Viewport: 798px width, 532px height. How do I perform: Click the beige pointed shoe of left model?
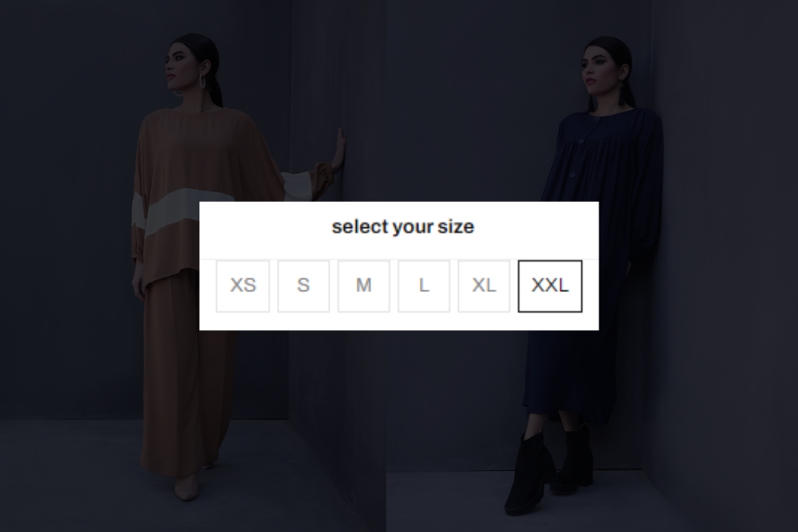pos(186,487)
